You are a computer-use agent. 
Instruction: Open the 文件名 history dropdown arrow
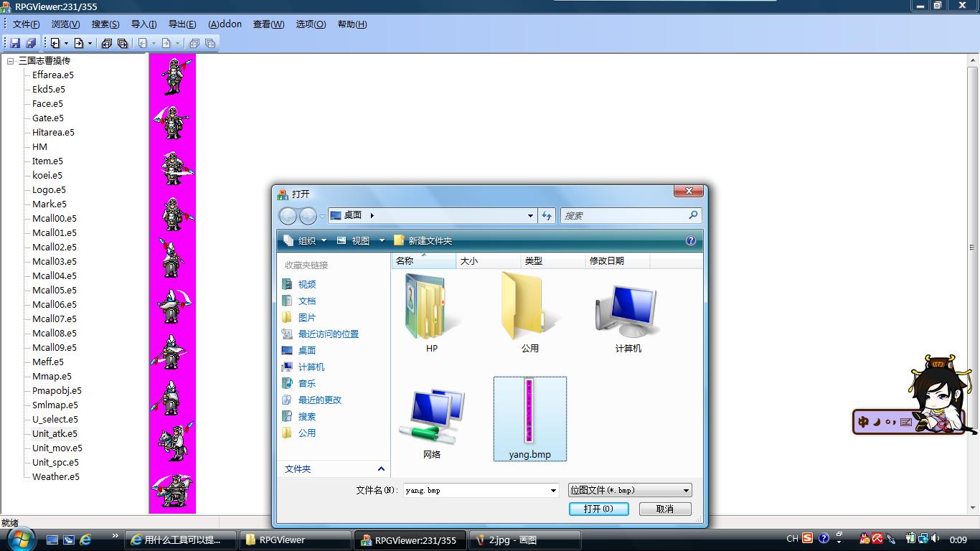click(x=553, y=490)
